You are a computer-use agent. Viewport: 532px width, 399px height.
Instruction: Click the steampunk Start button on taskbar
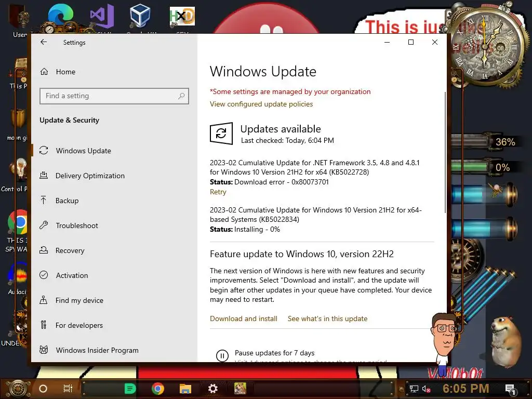point(18,389)
